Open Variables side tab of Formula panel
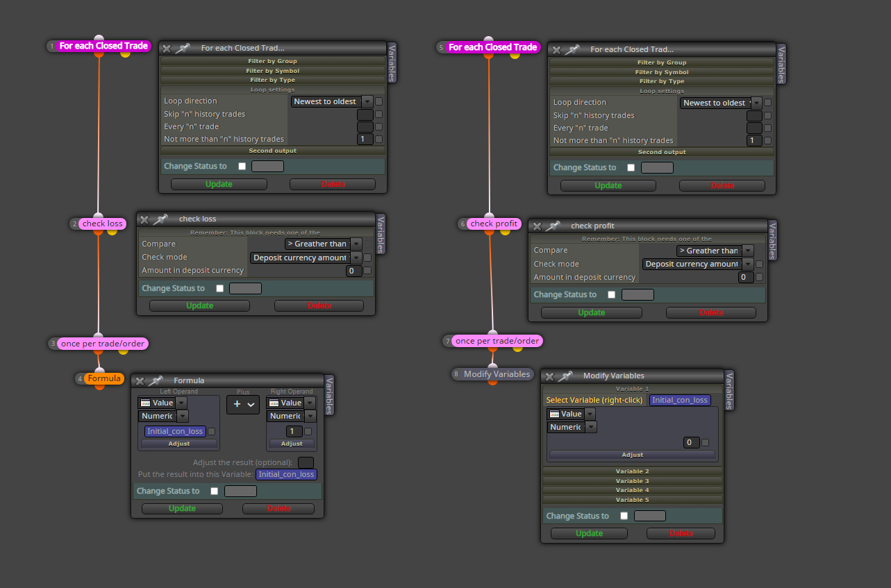This screenshot has height=588, width=891. 330,396
